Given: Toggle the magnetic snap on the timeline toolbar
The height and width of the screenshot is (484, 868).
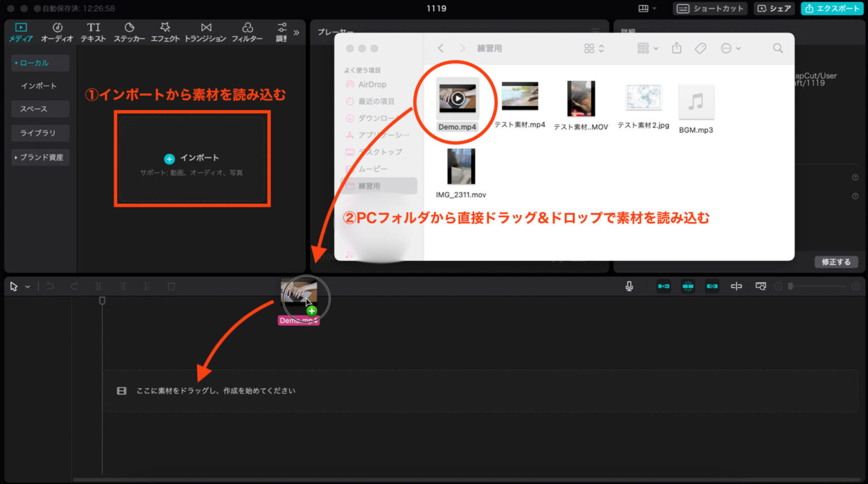Looking at the screenshot, I should (688, 286).
